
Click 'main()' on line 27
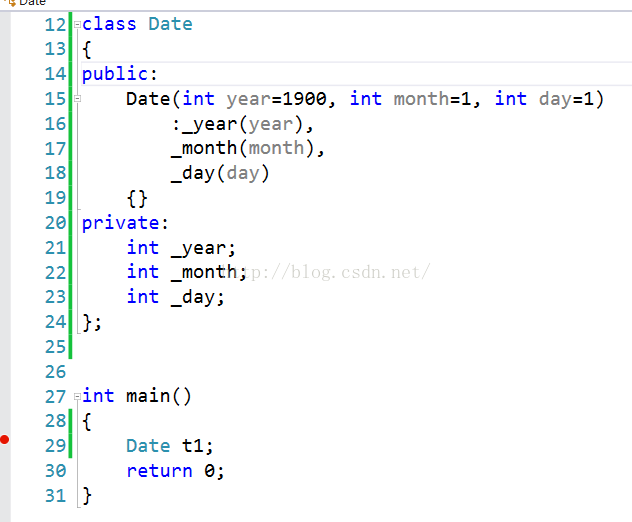(x=158, y=396)
